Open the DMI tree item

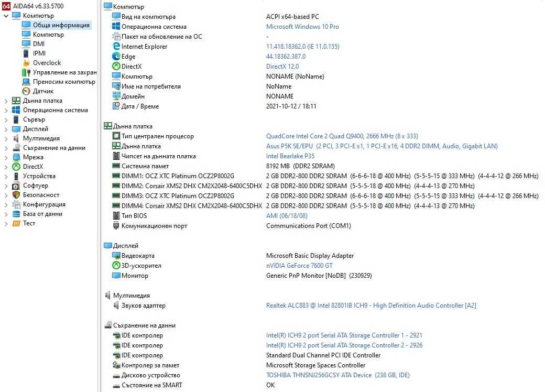[x=39, y=44]
